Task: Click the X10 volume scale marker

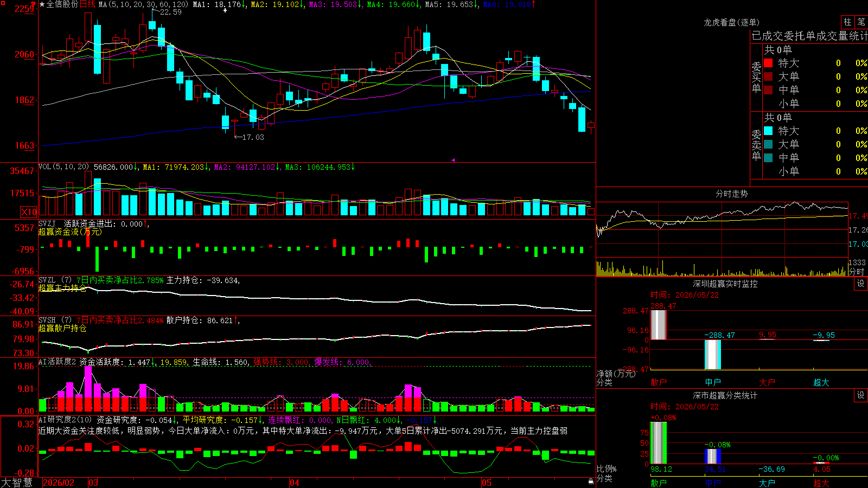Action: point(29,212)
